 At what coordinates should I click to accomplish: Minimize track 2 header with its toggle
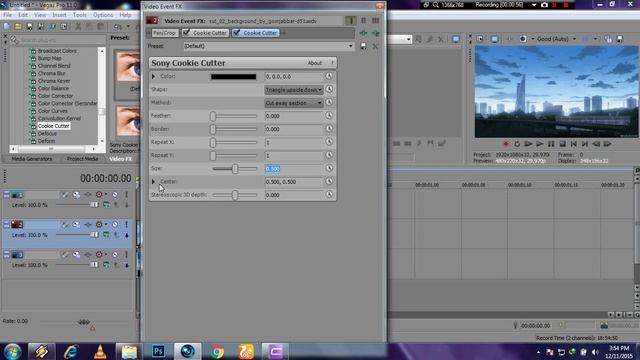pyautogui.click(x=6, y=224)
